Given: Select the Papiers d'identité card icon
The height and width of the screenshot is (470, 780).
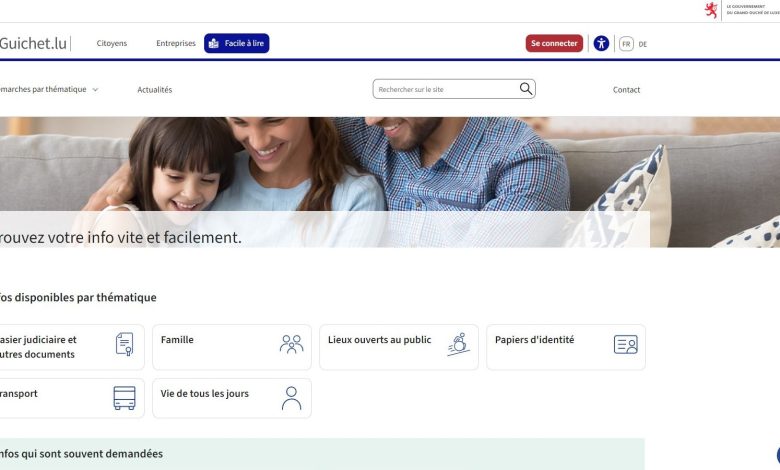Looking at the screenshot, I should pos(626,345).
